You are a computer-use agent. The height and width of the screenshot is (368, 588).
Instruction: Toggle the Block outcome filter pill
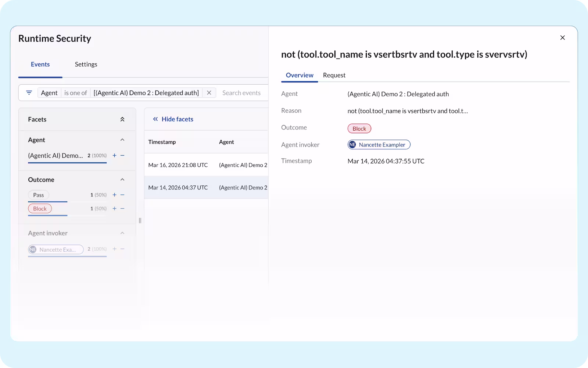(x=40, y=208)
